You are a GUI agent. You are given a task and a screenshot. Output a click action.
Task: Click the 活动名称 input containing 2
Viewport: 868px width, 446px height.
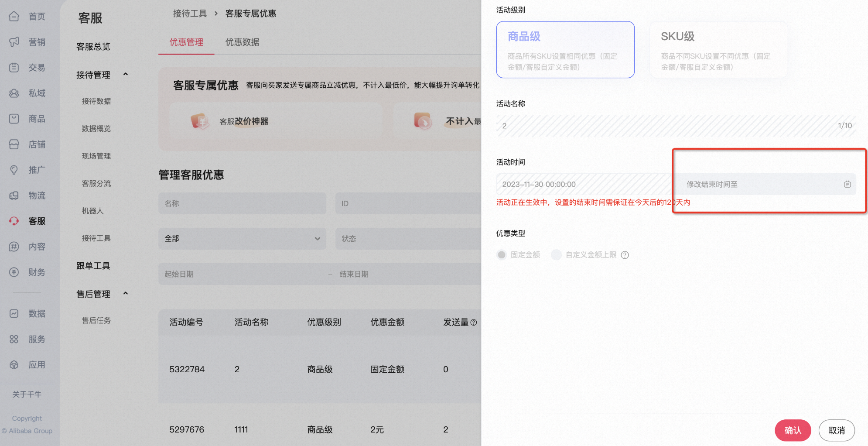tap(676, 126)
